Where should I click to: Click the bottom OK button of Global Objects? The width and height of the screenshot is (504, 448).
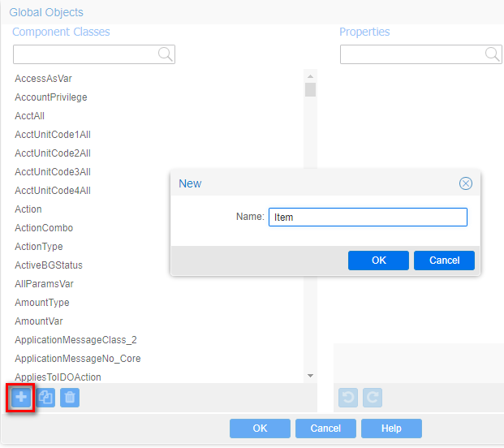(260, 429)
